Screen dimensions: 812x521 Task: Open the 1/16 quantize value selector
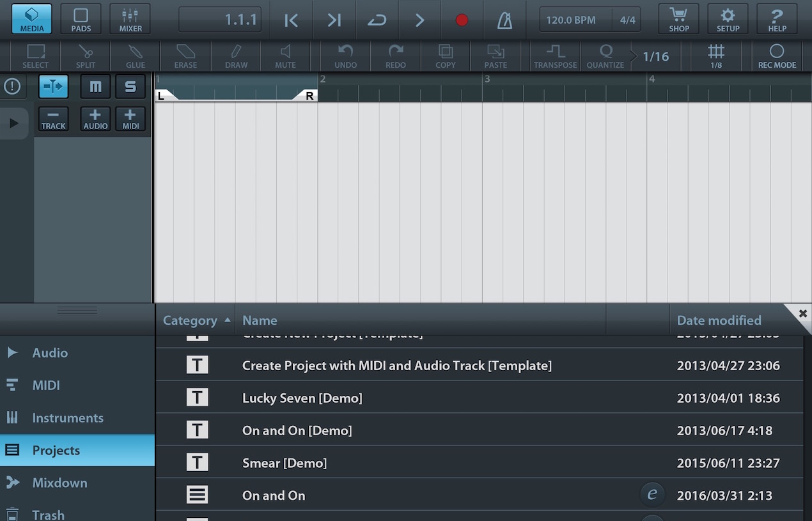[655, 56]
